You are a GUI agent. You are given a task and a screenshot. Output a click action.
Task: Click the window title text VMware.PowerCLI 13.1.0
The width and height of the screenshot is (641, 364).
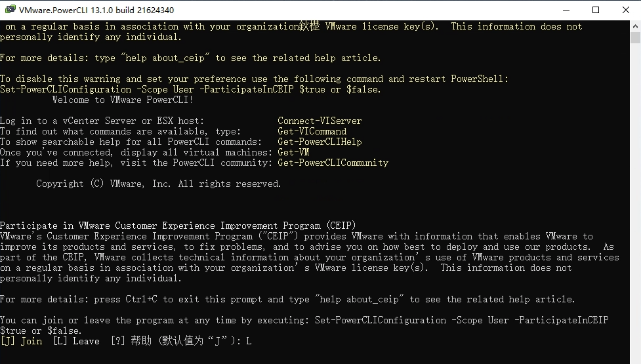coord(96,10)
